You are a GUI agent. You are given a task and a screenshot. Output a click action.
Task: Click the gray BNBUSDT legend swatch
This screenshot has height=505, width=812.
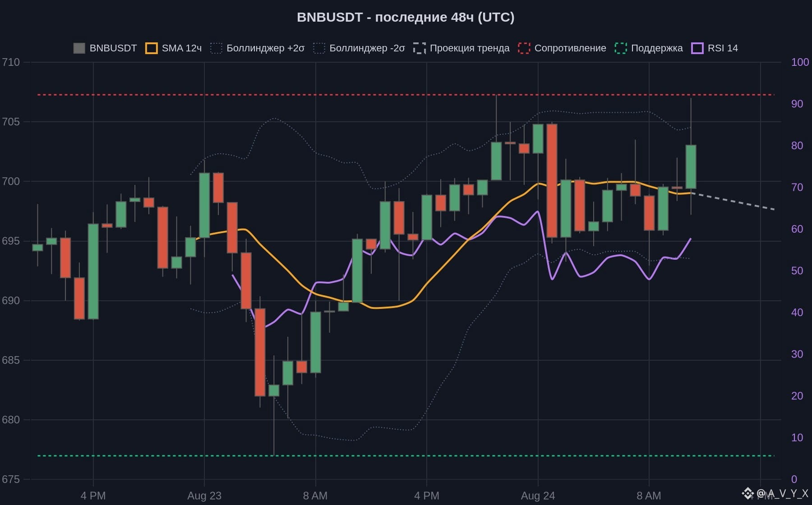(79, 48)
